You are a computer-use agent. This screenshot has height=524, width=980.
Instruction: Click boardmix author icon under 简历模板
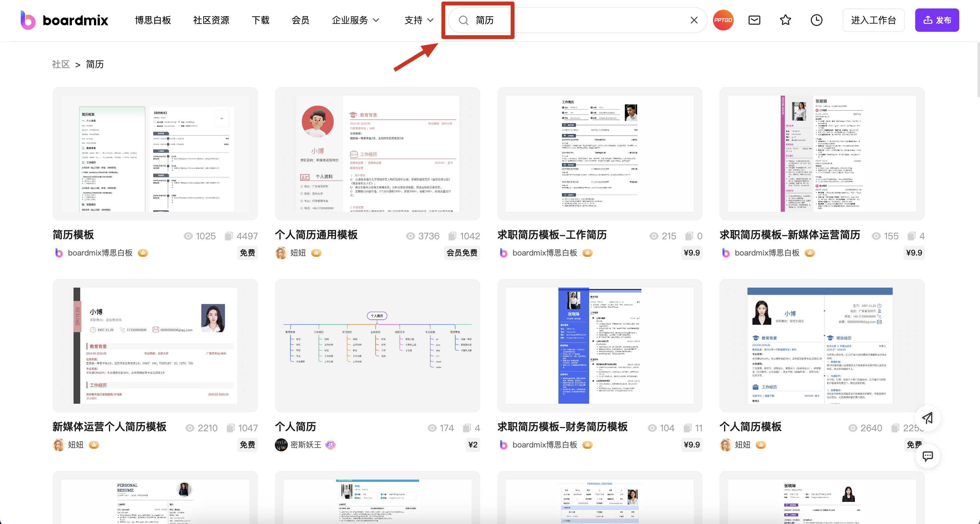(59, 253)
